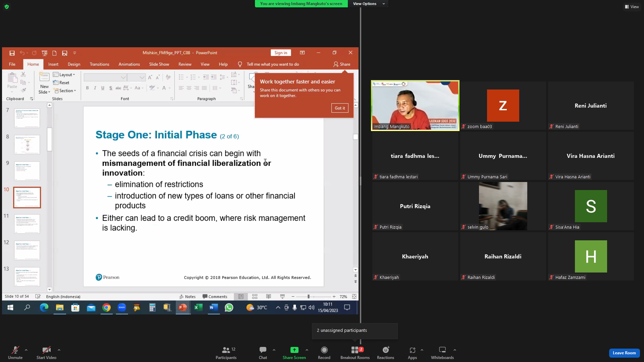This screenshot has width=644, height=362.
Task: Expand the video options caret beside Start Video
Action: pos(59,350)
